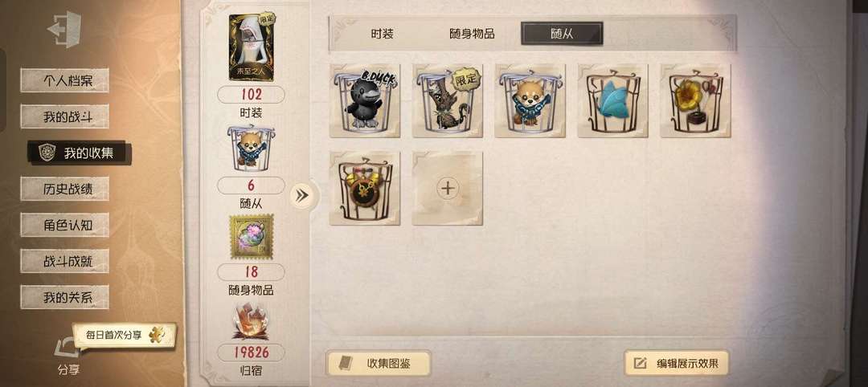This screenshot has height=387, width=868.
Task: Select the fox pet in the top row
Action: click(x=530, y=100)
